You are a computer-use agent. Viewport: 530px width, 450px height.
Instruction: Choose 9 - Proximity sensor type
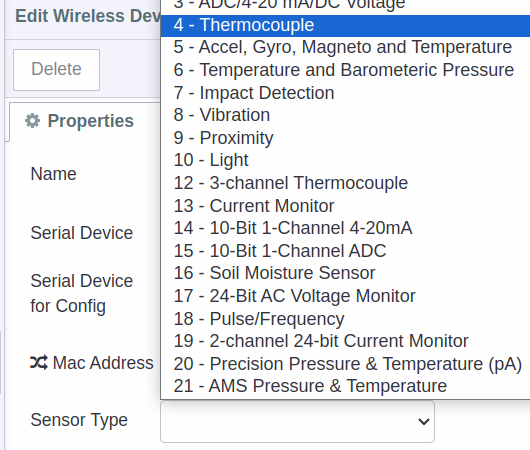(x=345, y=138)
